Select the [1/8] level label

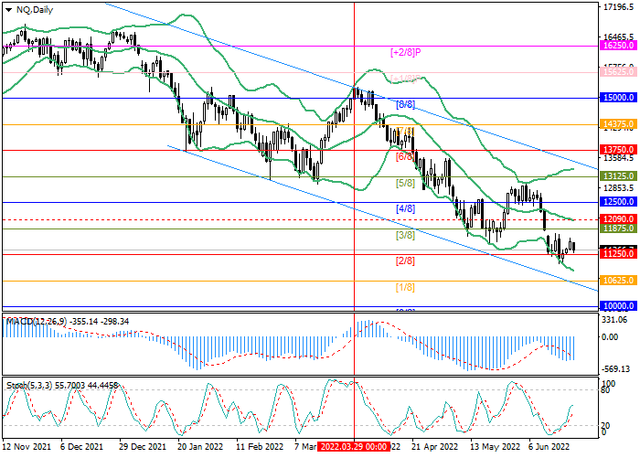click(405, 287)
